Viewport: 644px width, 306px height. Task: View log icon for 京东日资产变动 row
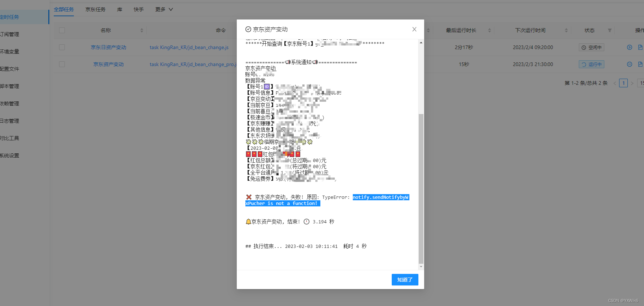pos(640,47)
